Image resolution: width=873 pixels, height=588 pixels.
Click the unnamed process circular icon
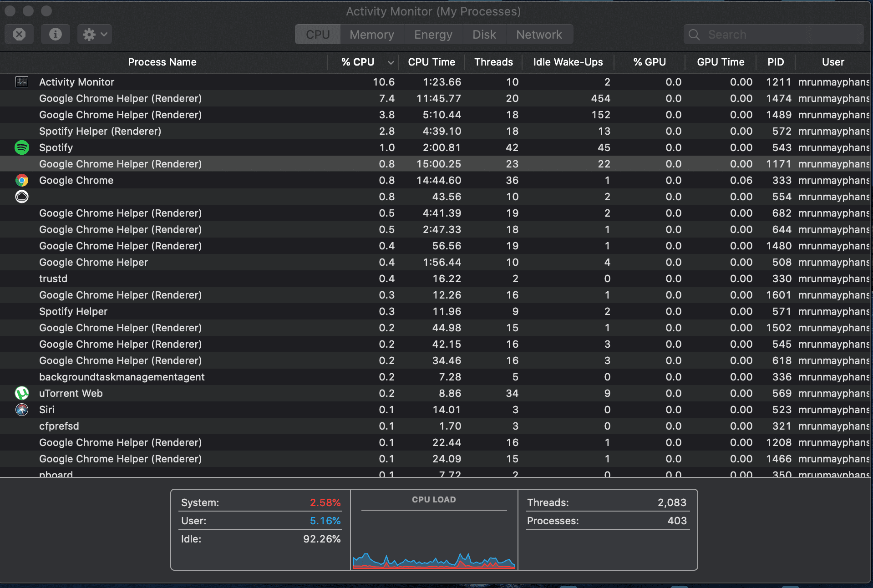coord(22,197)
